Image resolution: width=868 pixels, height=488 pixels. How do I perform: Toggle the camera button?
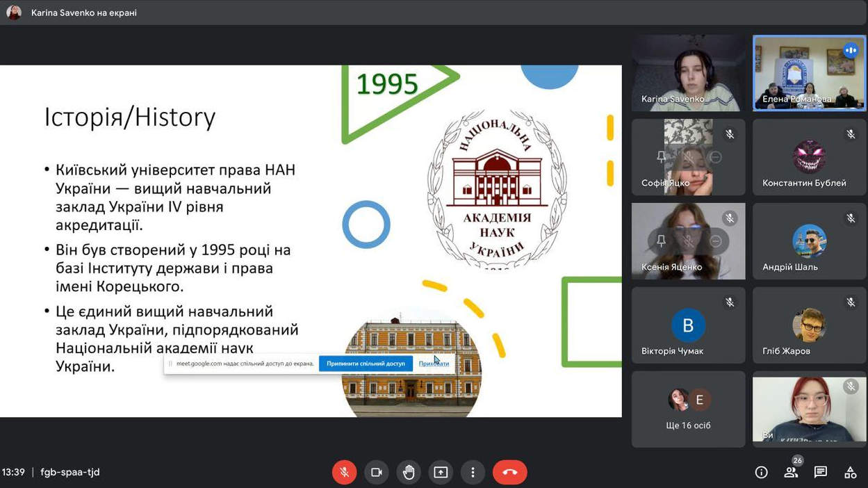click(376, 472)
